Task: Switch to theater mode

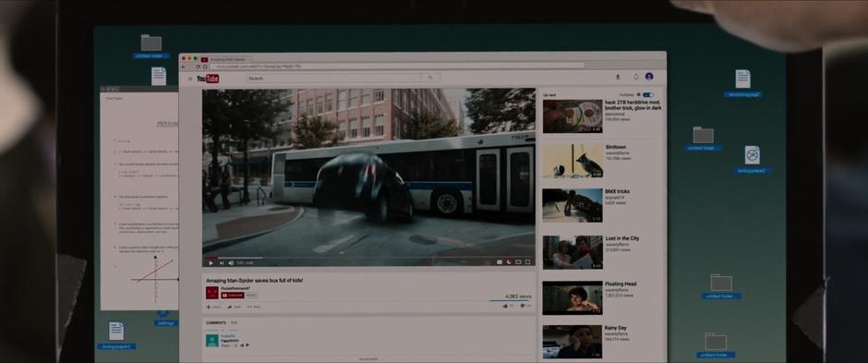Action: 518,262
